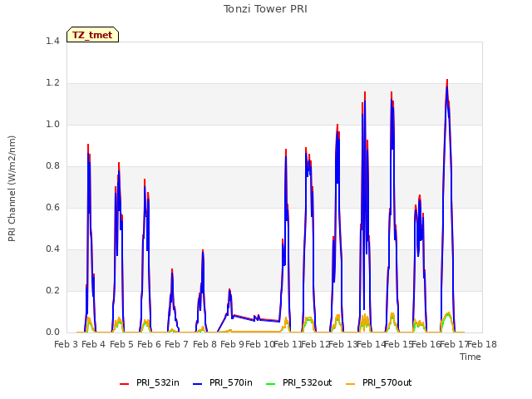Image resolution: width=532 pixels, height=399 pixels.
Task: Select the orange PRI_570out legend swatch
Action: click(351, 384)
